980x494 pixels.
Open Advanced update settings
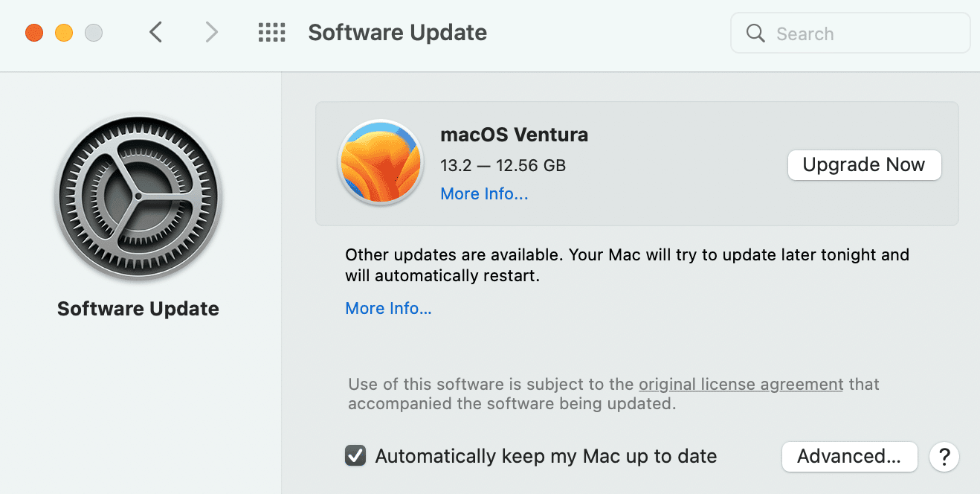849,456
